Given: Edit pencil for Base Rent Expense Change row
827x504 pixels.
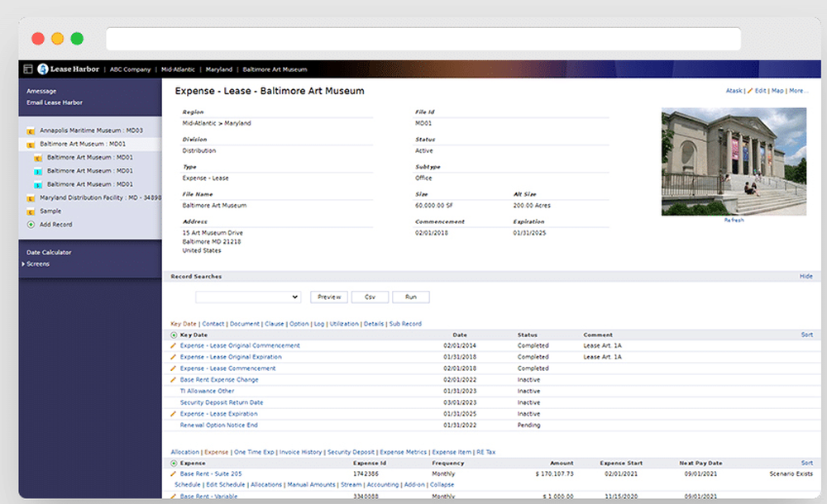Looking at the screenshot, I should [173, 379].
